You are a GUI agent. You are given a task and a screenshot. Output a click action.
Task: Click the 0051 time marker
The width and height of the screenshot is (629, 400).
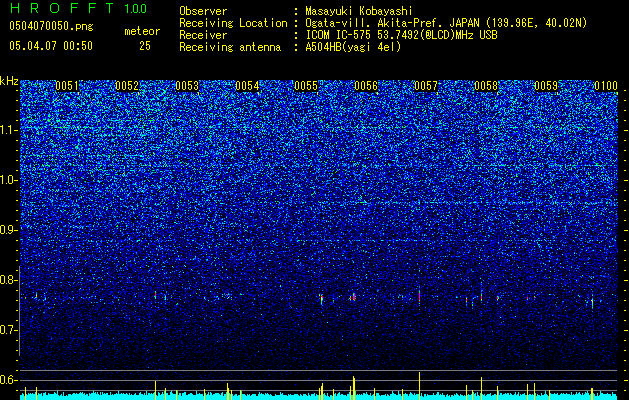(67, 86)
